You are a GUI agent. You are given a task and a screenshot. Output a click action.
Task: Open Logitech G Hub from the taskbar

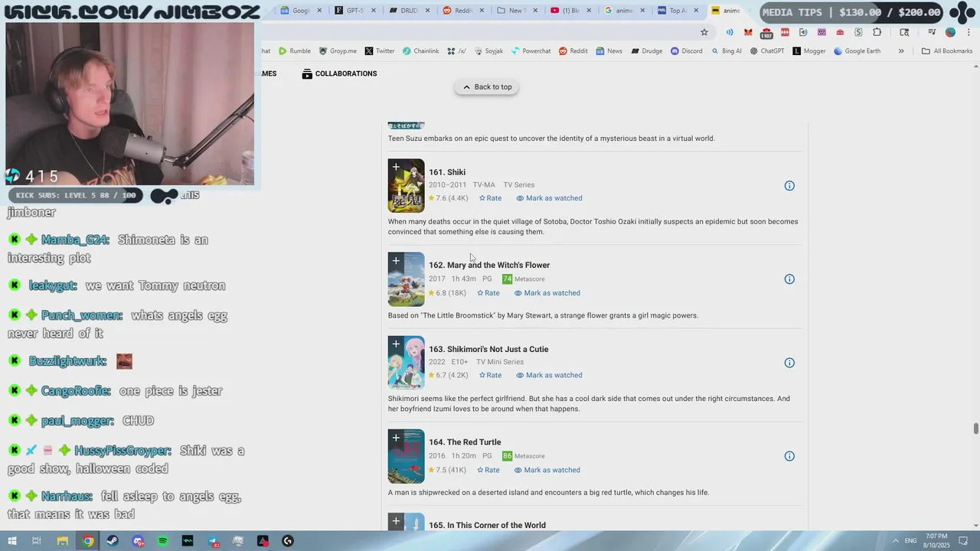pos(288,541)
